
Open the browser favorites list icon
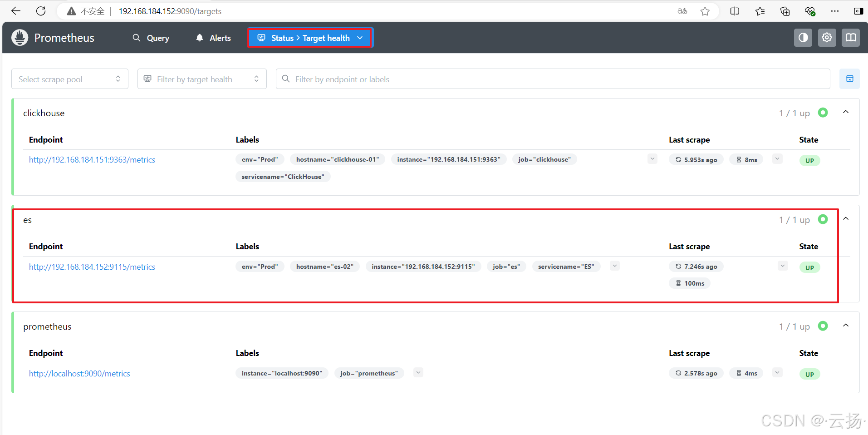[760, 11]
